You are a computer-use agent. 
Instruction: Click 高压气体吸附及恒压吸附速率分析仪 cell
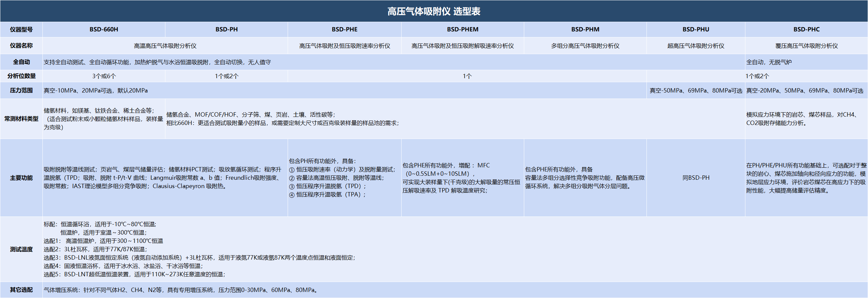[344, 45]
